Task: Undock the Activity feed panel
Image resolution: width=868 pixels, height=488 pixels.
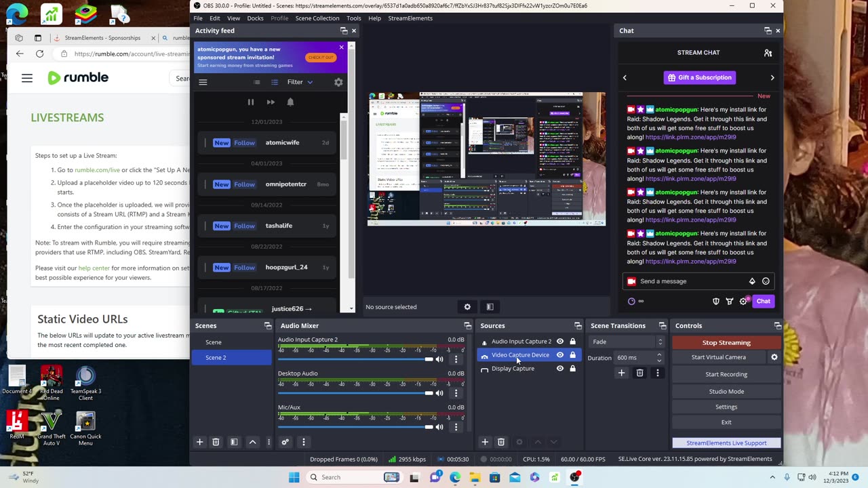Action: pyautogui.click(x=344, y=30)
